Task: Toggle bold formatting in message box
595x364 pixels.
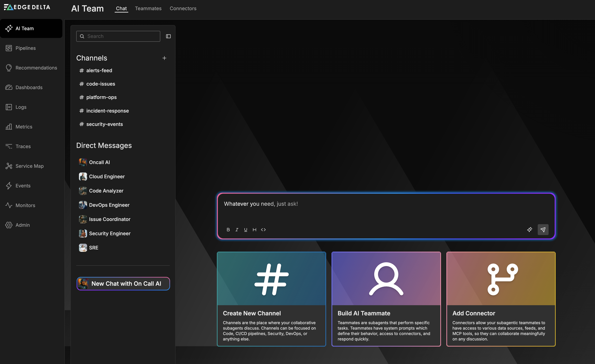Action: tap(228, 229)
